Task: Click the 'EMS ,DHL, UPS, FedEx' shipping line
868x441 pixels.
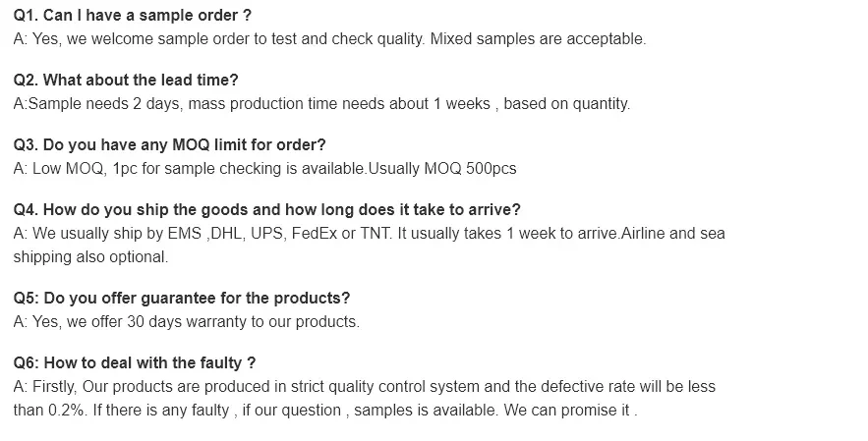Action: [x=370, y=233]
